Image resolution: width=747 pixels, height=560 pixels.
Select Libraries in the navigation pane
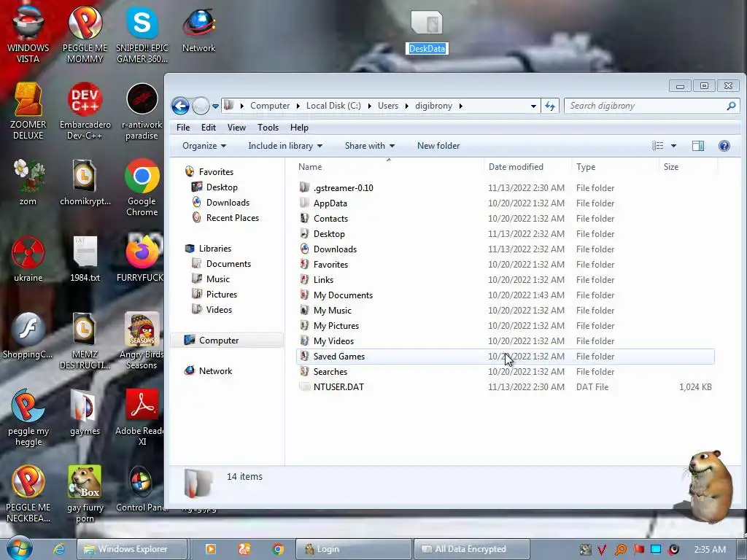pyautogui.click(x=215, y=249)
